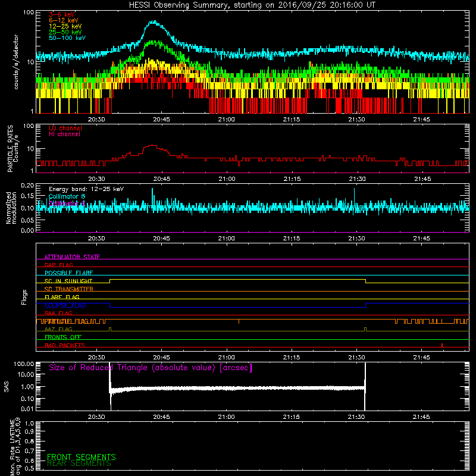
Task: Select the yellow 12-25 keV legend label
Action: click(x=65, y=26)
